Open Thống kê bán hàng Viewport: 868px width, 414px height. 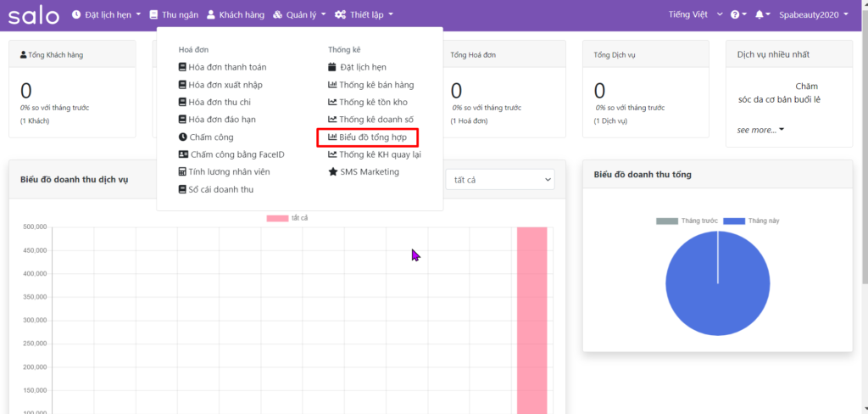click(371, 85)
